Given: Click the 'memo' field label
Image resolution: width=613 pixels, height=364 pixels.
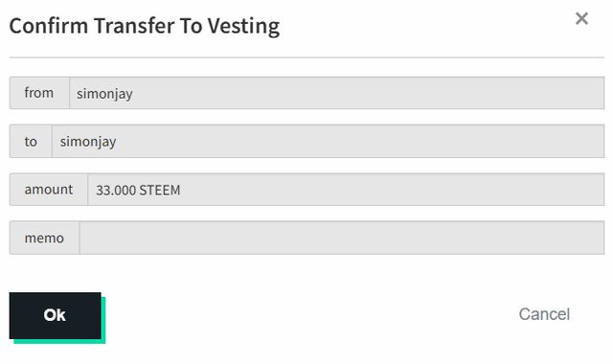Looking at the screenshot, I should [44, 238].
